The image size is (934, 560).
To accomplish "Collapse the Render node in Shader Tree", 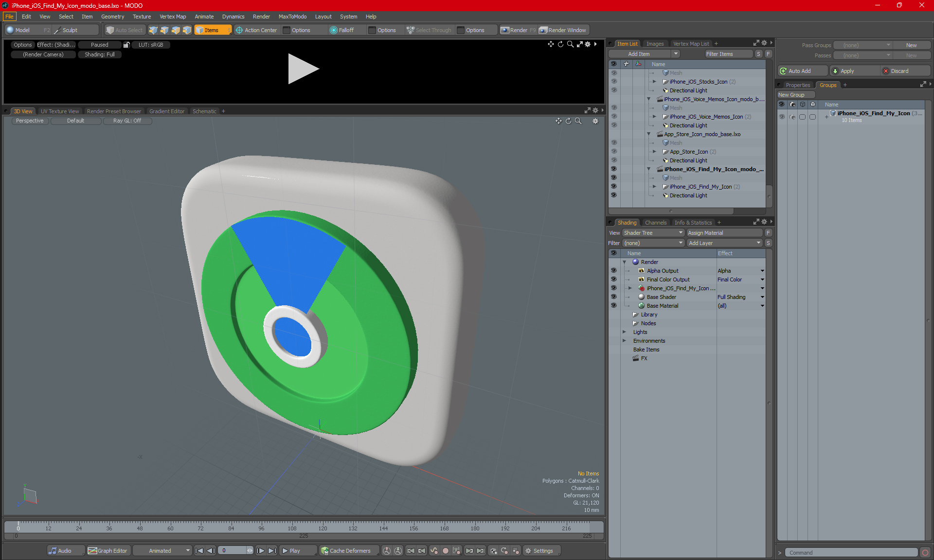I will [625, 262].
